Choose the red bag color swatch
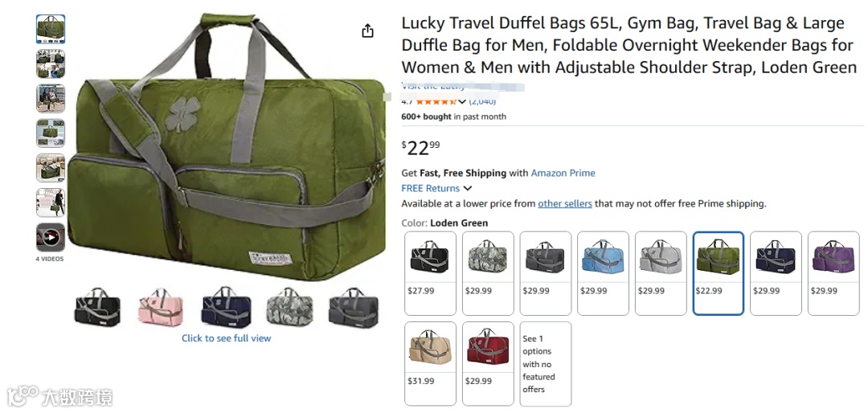This screenshot has width=868, height=413. point(488,364)
